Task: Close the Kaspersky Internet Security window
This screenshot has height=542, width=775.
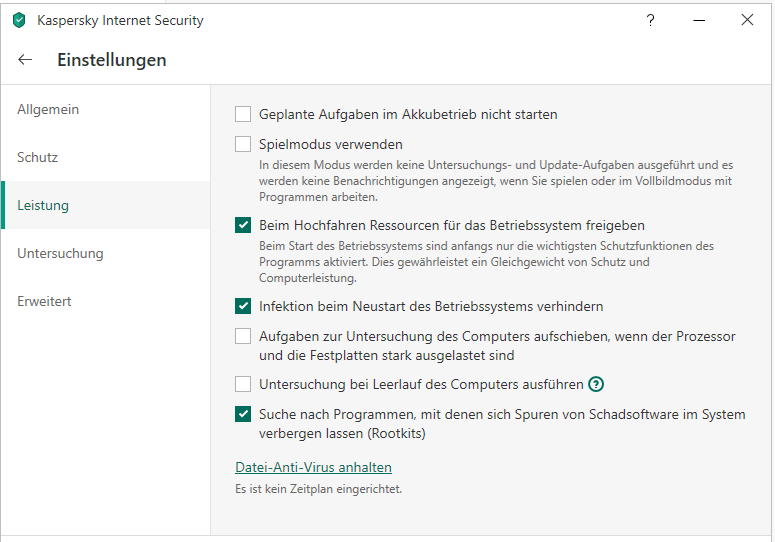Action: tap(747, 20)
